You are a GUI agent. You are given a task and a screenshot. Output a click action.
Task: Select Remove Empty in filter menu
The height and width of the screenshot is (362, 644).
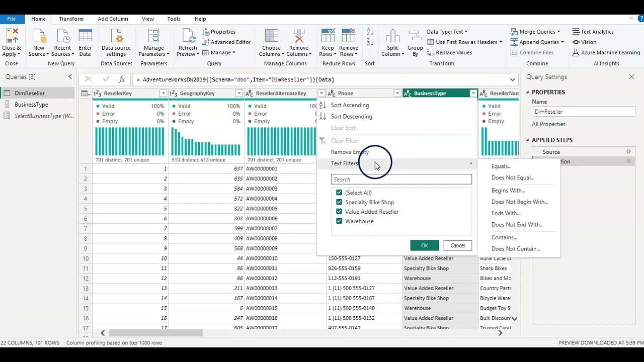350,152
